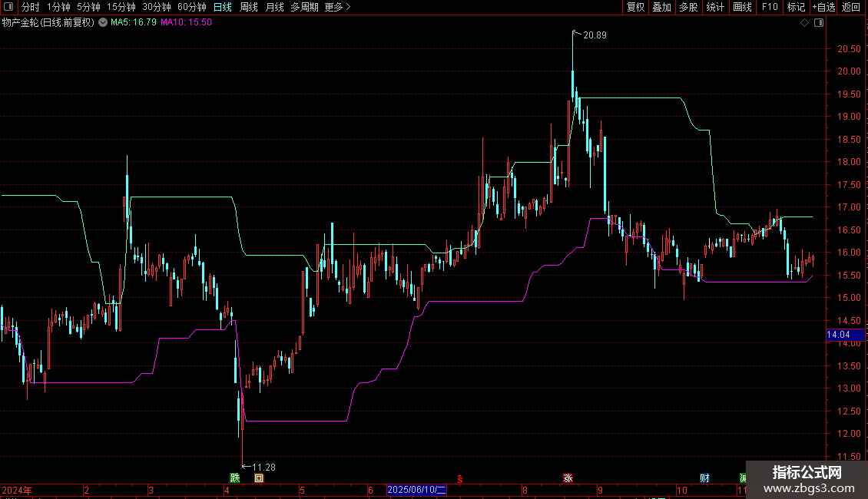This screenshot has height=499, width=868.
Task: Open the 统计 statistics tool
Action: pyautogui.click(x=715, y=7)
